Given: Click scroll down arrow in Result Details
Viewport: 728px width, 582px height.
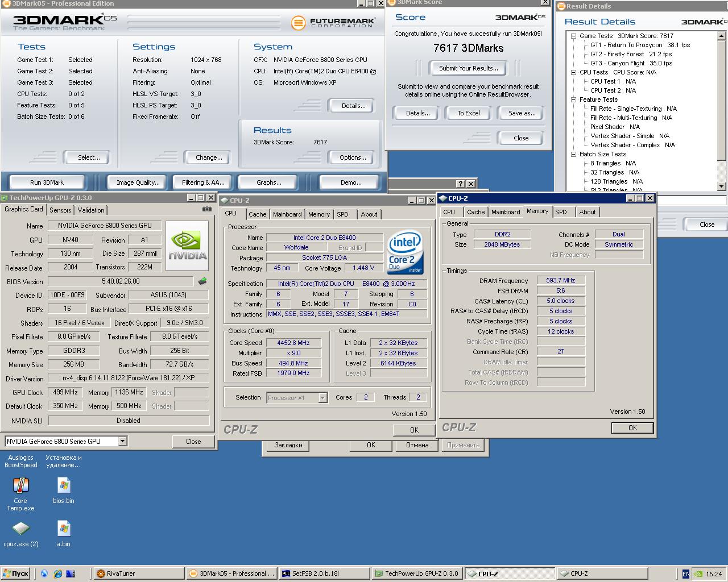Looking at the screenshot, I should point(721,186).
